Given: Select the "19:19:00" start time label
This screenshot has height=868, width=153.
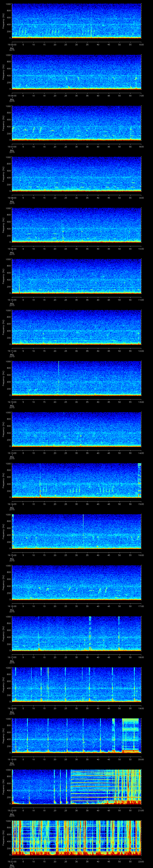Looking at the screenshot, I should coord(12,759).
